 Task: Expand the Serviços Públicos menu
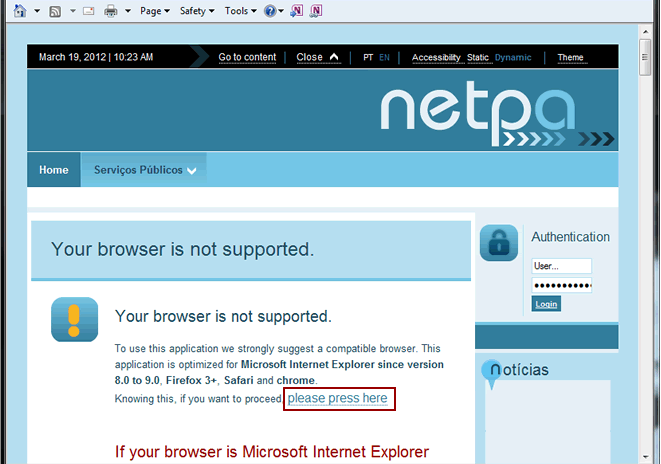coord(144,170)
